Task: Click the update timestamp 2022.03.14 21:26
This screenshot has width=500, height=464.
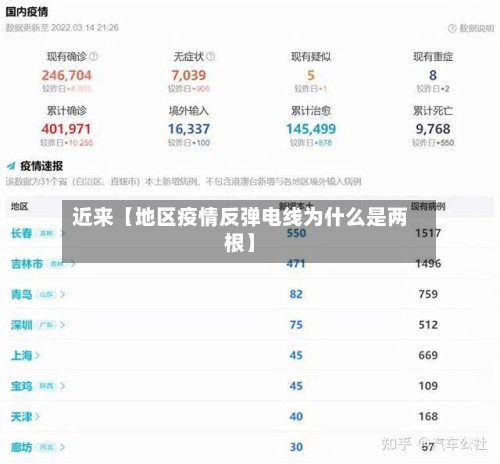Action: pyautogui.click(x=85, y=28)
